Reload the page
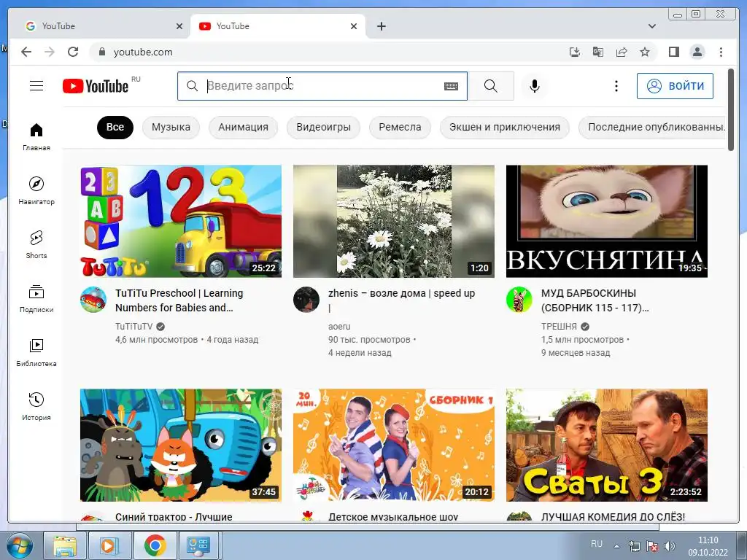 pyautogui.click(x=73, y=52)
